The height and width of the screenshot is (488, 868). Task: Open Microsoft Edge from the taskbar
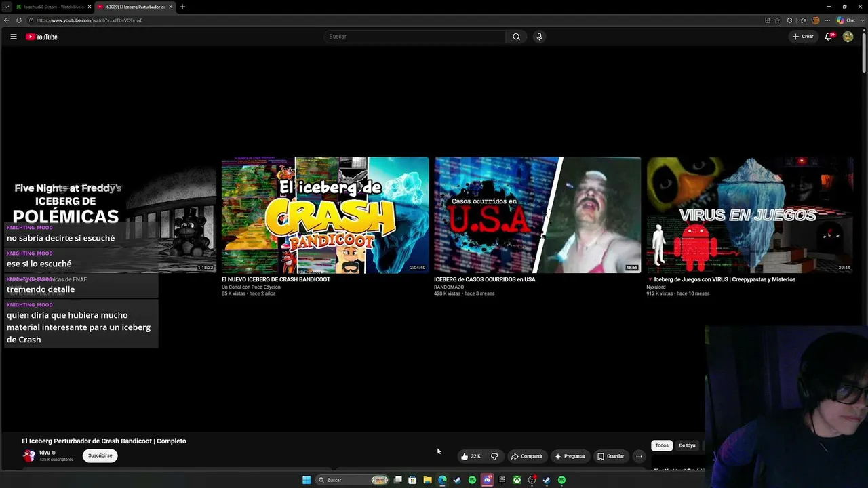coord(442,480)
